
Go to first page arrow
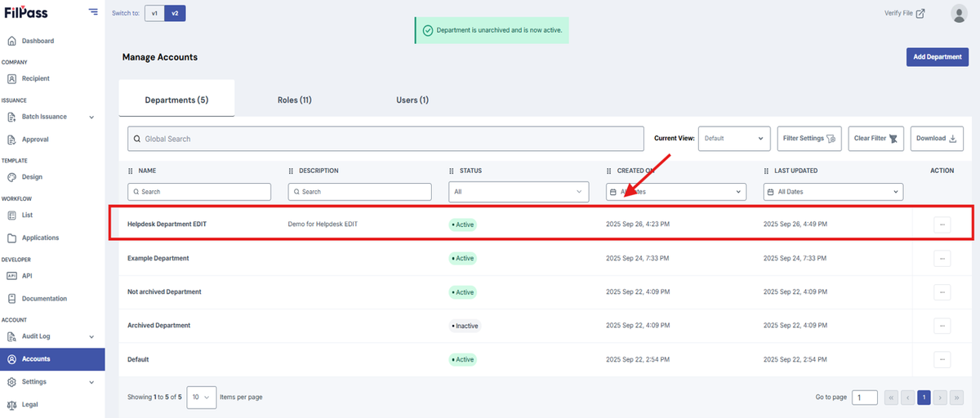pos(891,398)
